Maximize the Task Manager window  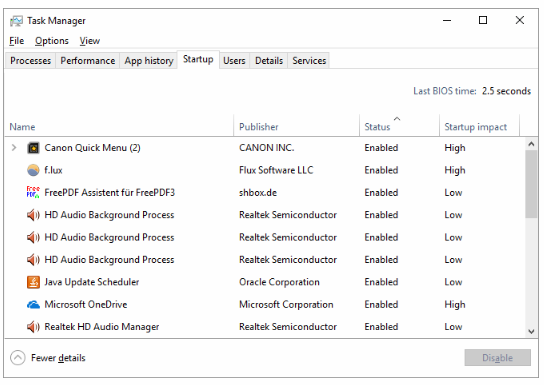click(x=483, y=20)
